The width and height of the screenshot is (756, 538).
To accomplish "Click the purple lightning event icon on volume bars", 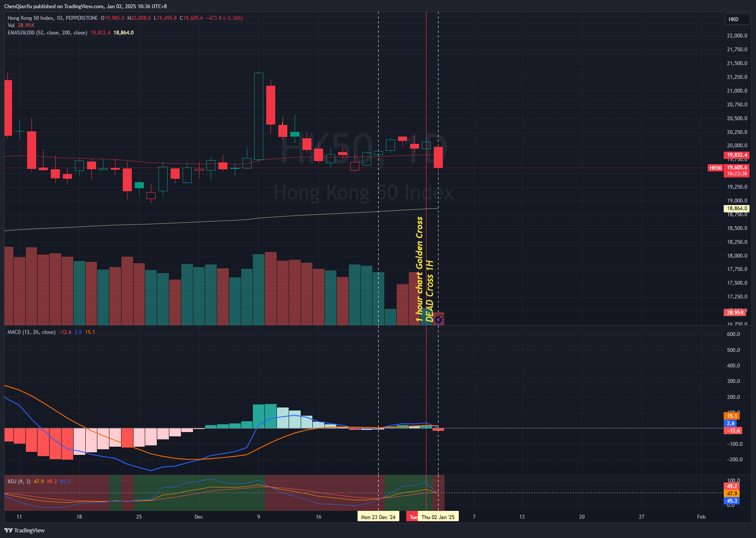I will [438, 319].
